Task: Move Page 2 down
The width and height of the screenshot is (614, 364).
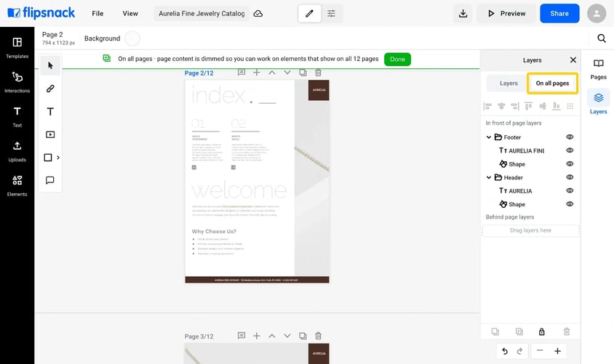Action: 287,73
